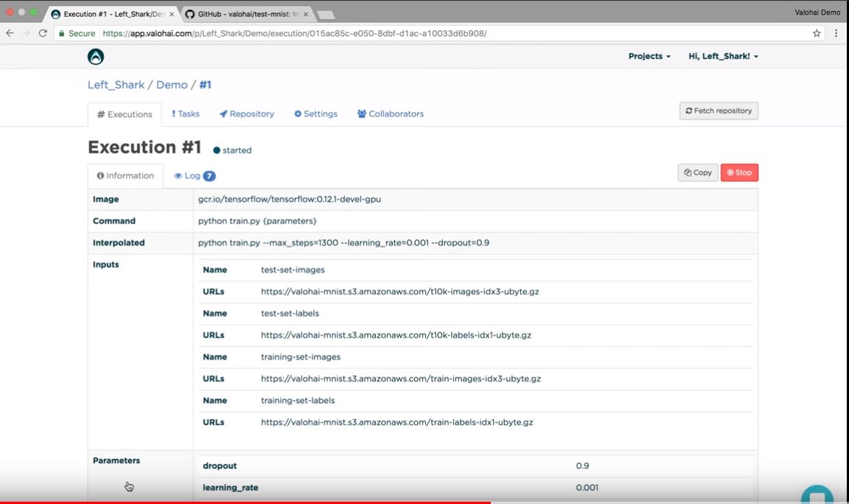849x504 pixels.
Task: Switch to GitHub valohai/test-mnist tab
Action: tap(246, 14)
